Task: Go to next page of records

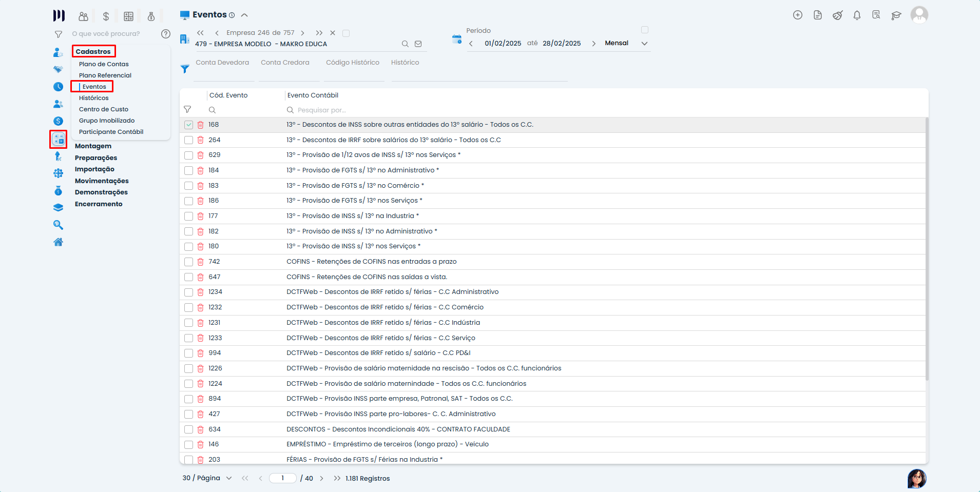Action: [322, 478]
